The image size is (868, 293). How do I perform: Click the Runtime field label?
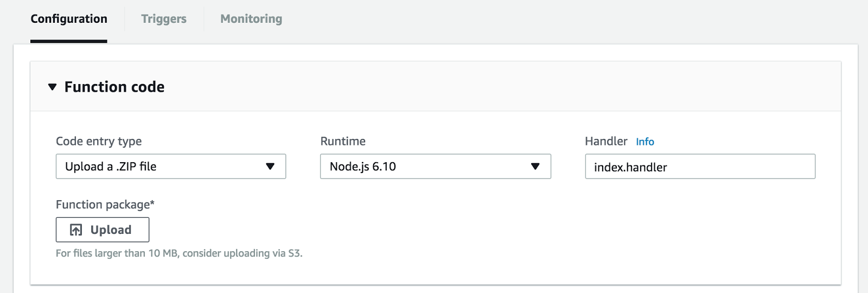point(343,141)
